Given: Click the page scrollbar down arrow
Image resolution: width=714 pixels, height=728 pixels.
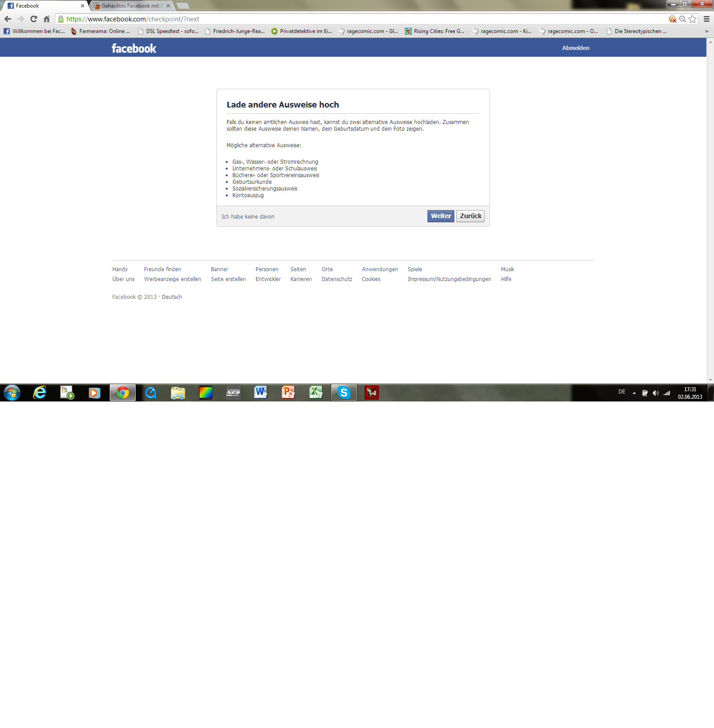Looking at the screenshot, I should 710,380.
